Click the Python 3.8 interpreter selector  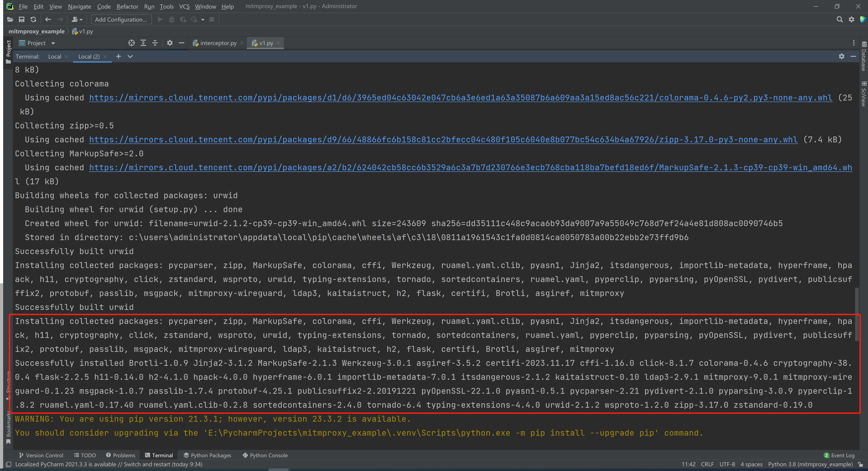[810, 464]
